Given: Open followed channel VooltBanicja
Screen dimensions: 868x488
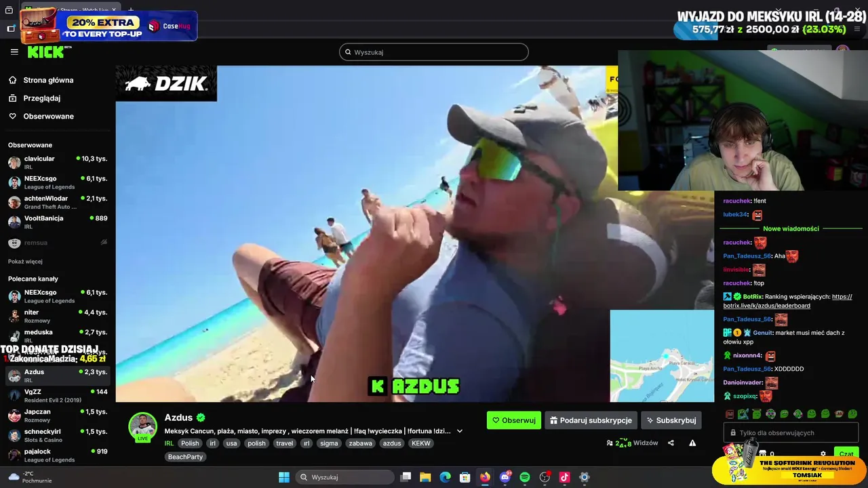Looking at the screenshot, I should click(58, 222).
